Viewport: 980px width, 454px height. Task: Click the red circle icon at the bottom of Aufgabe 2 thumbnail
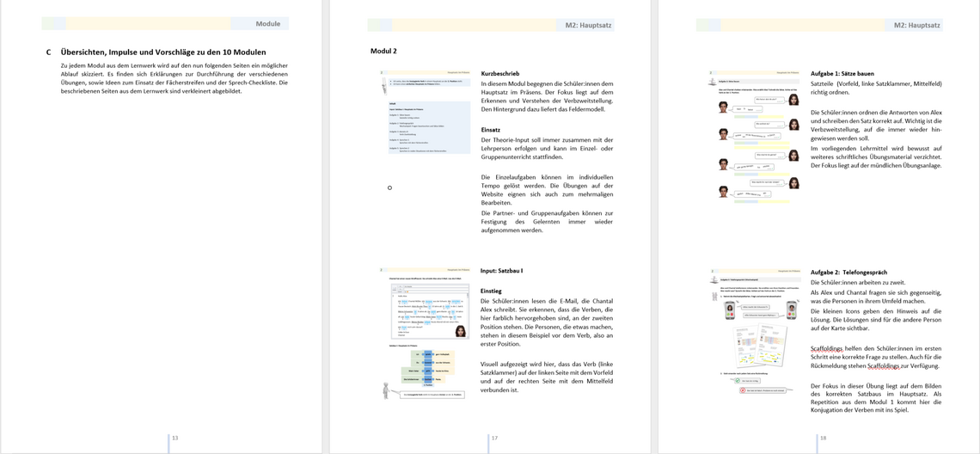click(743, 390)
